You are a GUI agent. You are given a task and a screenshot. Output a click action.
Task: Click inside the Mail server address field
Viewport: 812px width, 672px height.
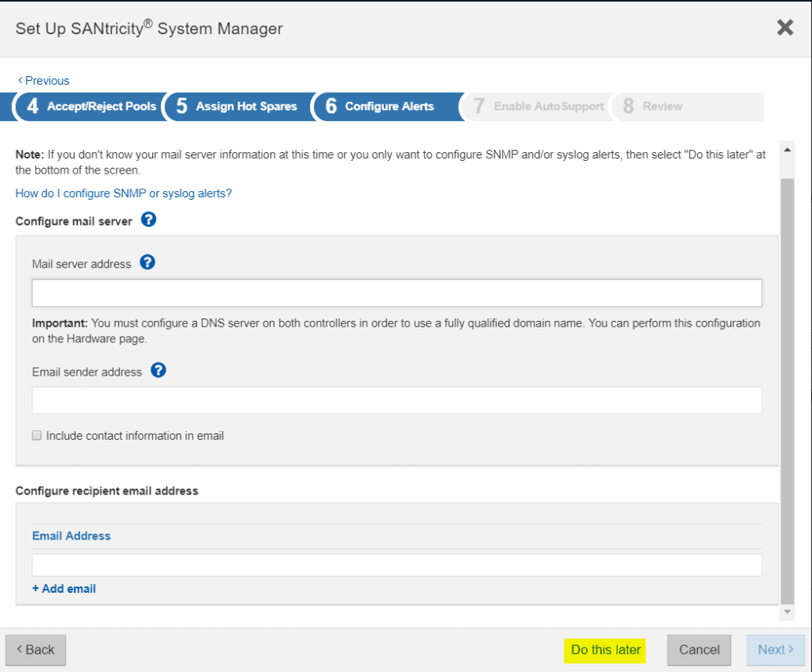396,292
